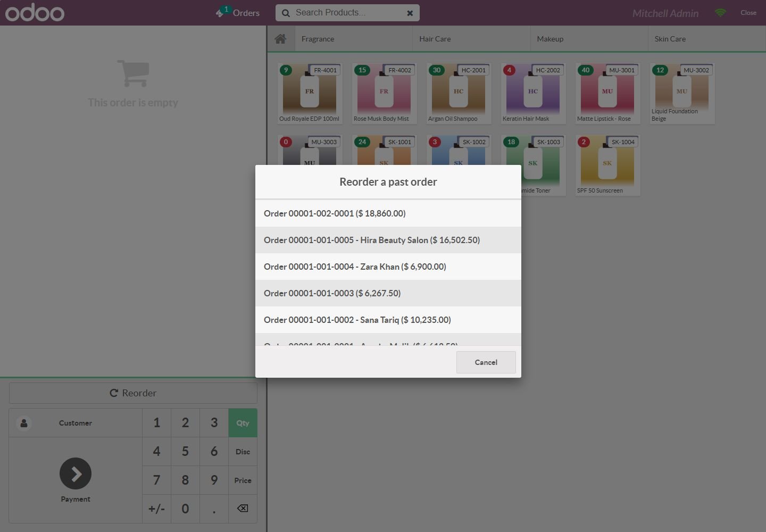Add Argan Oil Shampoo to the order
The image size is (766, 532).
click(x=459, y=94)
